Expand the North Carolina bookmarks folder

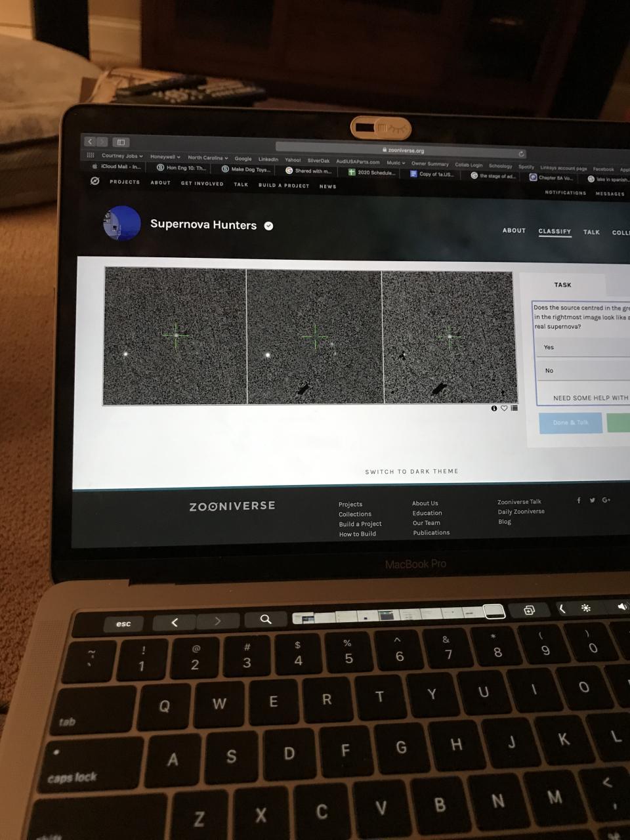tap(208, 157)
